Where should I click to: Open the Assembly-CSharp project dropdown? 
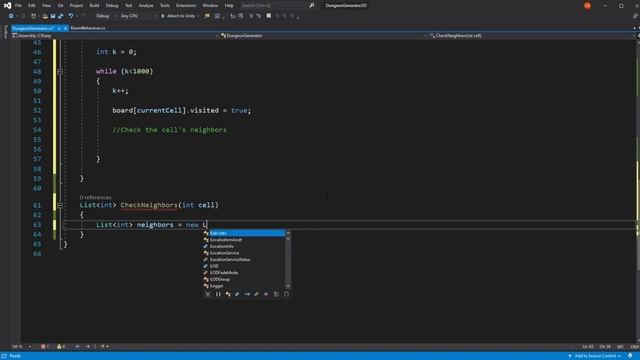116,36
